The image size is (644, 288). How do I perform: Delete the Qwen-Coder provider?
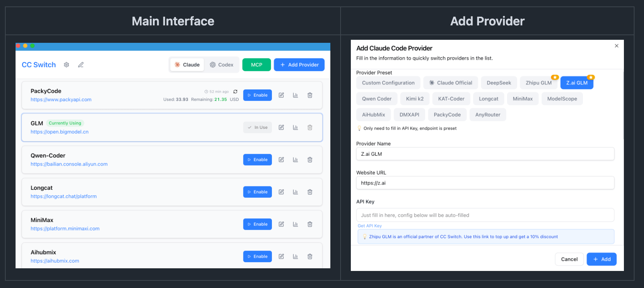(x=310, y=160)
